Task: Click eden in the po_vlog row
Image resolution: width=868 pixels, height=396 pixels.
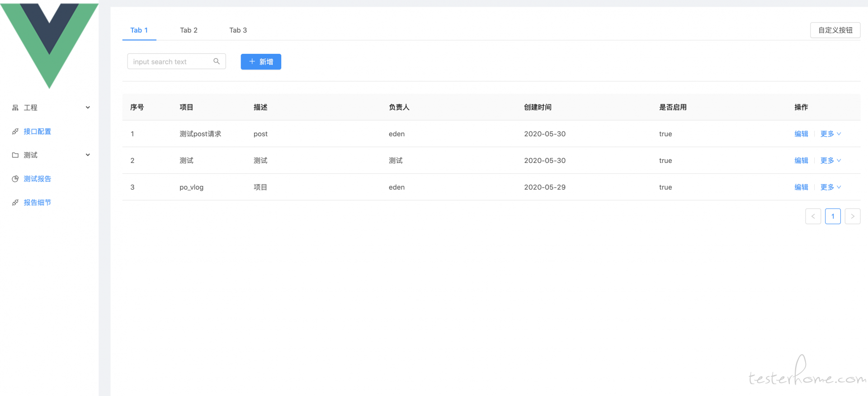Action: 397,187
